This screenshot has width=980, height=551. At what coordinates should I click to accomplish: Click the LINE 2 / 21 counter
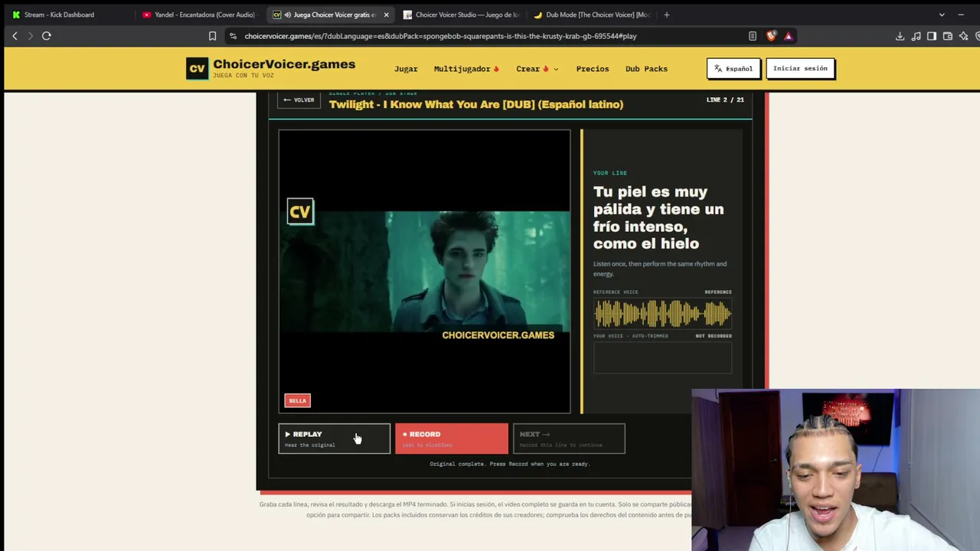[725, 99]
